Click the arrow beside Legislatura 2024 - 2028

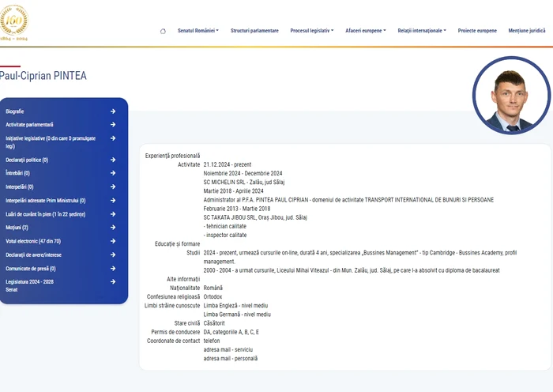(x=113, y=281)
